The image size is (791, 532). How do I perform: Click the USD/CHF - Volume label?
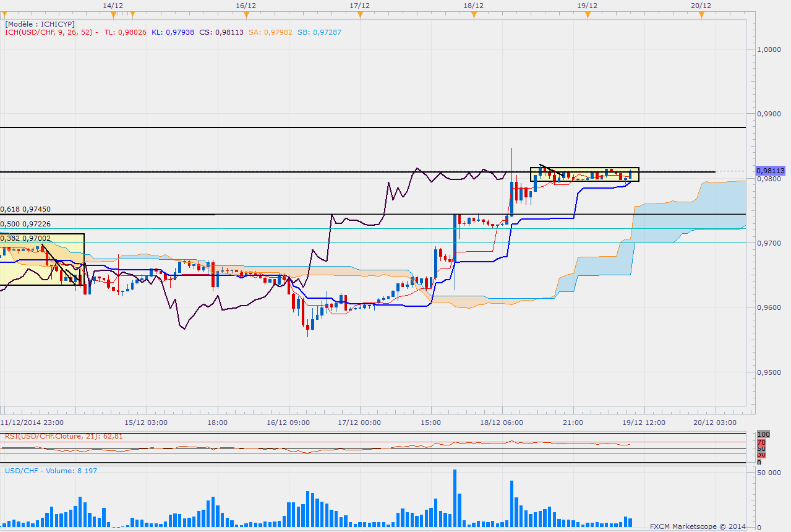51,471
